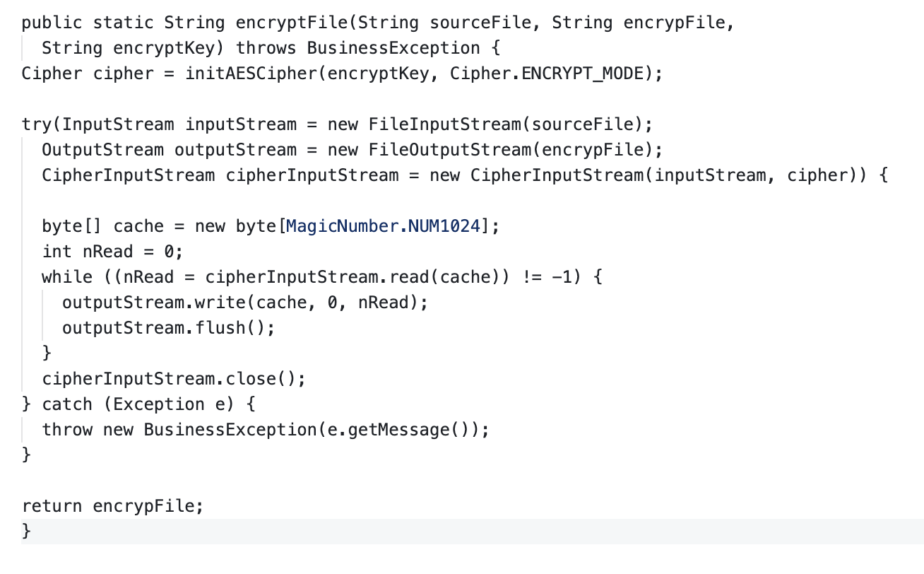
Task: Click the cipherInputStream.close() statement
Action: [x=174, y=379]
